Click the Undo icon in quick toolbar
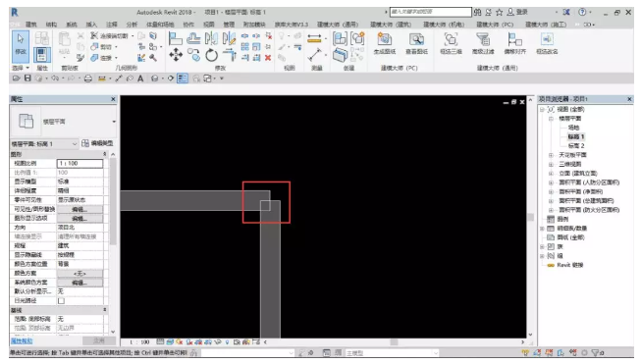Viewport: 641px width, 364px height. (x=55, y=78)
